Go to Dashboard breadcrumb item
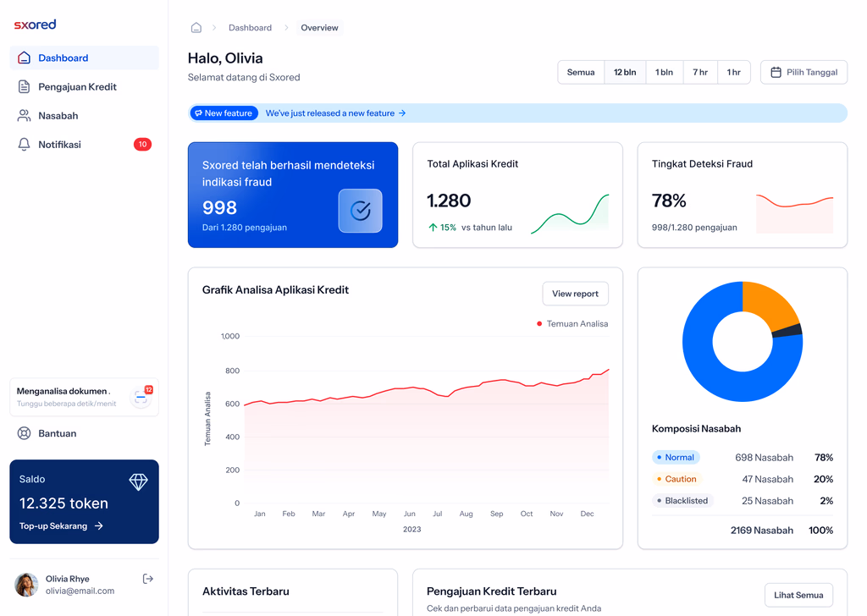Screen dimensions: 867x616 tap(250, 28)
